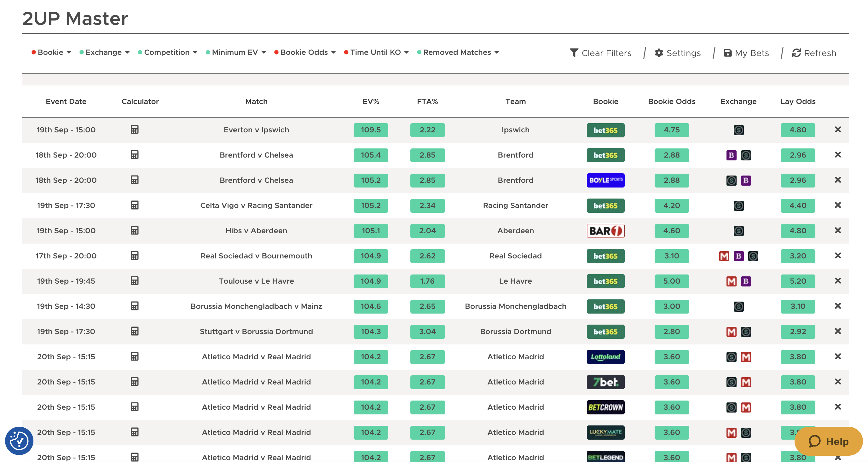Click lay odds 2.92 for Borussia Dortmund
The image size is (868, 462).
click(798, 331)
